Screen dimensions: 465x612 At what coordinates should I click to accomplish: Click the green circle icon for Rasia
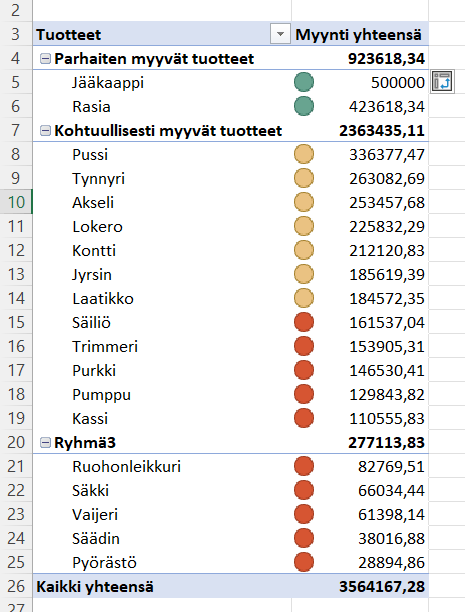pyautogui.click(x=304, y=106)
